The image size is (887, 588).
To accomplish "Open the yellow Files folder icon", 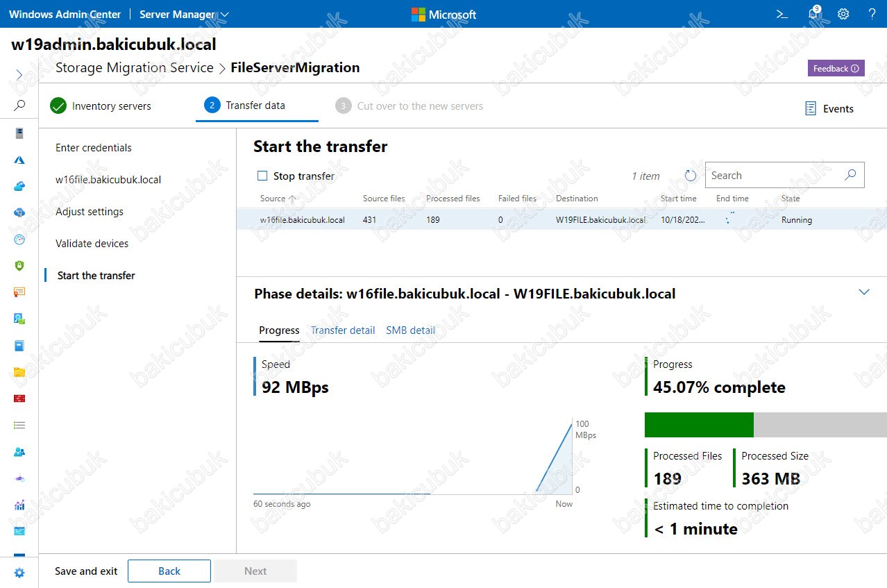I will point(19,371).
